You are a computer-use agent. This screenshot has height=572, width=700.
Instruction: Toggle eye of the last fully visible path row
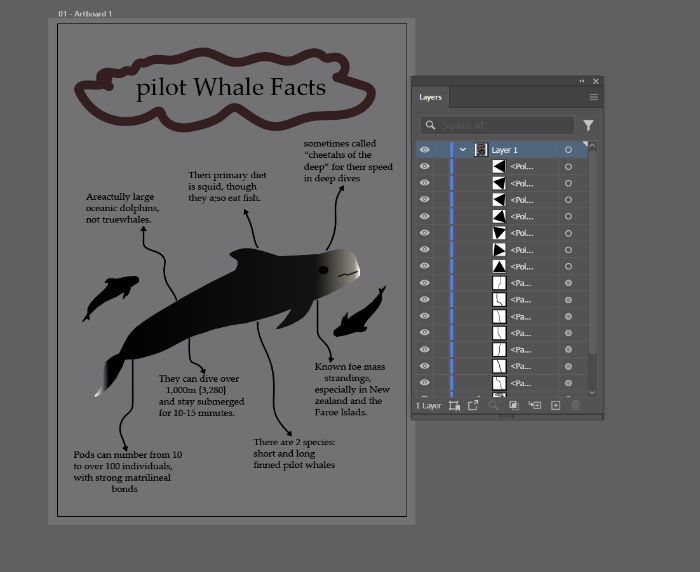[425, 383]
